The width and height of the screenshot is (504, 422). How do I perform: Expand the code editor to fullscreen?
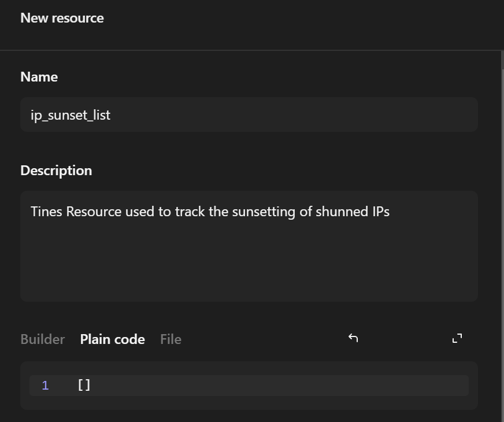pyautogui.click(x=457, y=338)
